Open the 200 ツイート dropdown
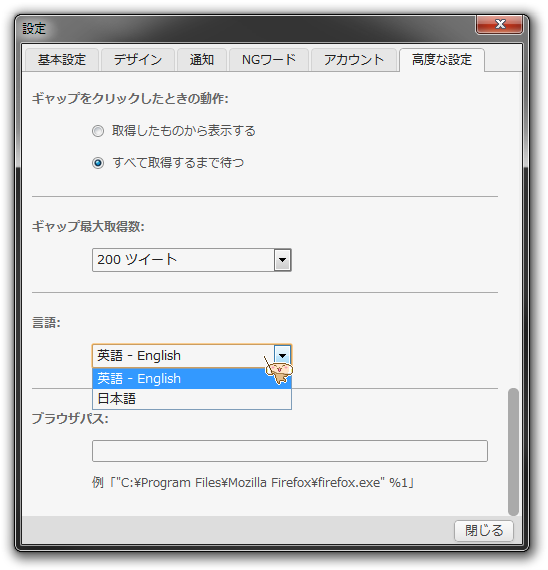 click(192, 260)
